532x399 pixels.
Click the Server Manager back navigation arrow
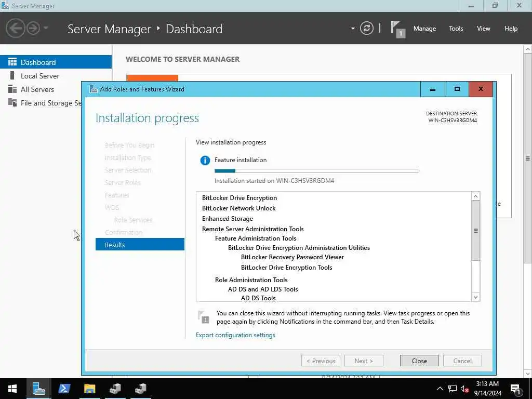point(15,28)
